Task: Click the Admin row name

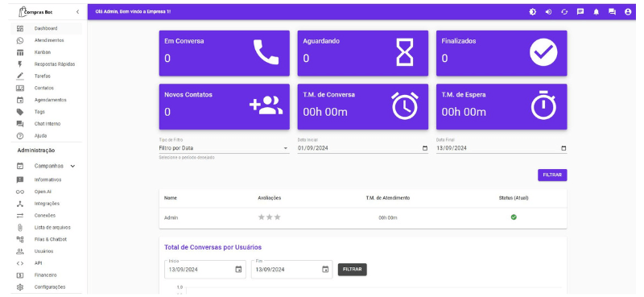Action: point(171,217)
